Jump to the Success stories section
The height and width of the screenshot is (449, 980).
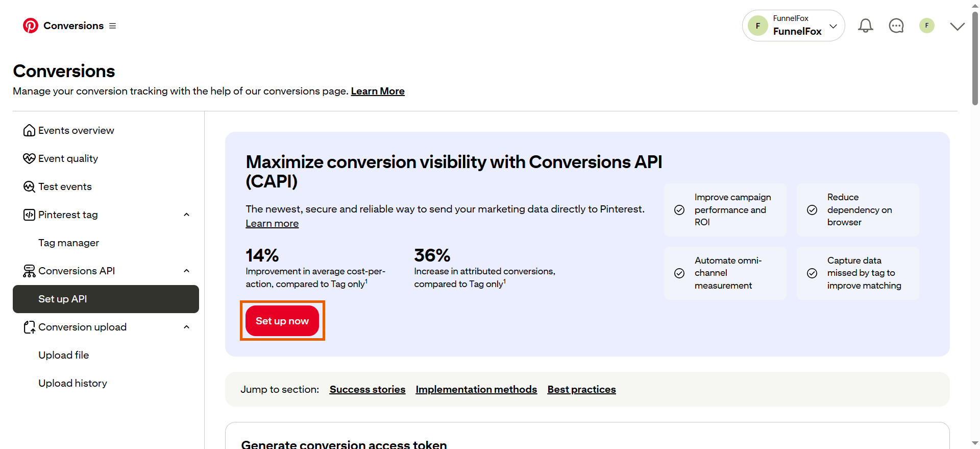(367, 390)
